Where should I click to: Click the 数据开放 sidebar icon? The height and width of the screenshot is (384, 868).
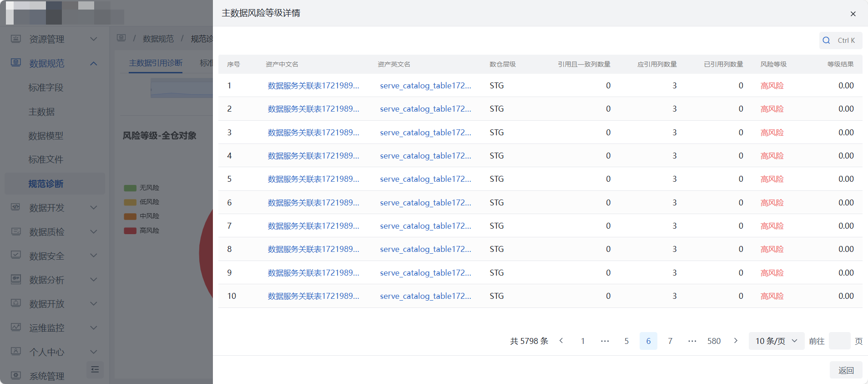16,303
